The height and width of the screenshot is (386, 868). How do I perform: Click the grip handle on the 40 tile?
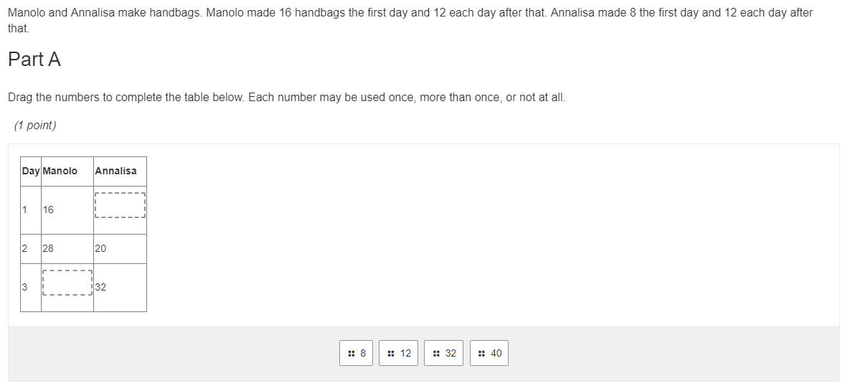(482, 353)
